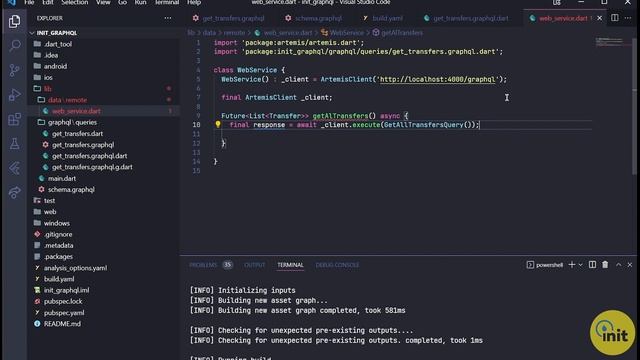
Task: Open the .packages file
Action: 58,256
